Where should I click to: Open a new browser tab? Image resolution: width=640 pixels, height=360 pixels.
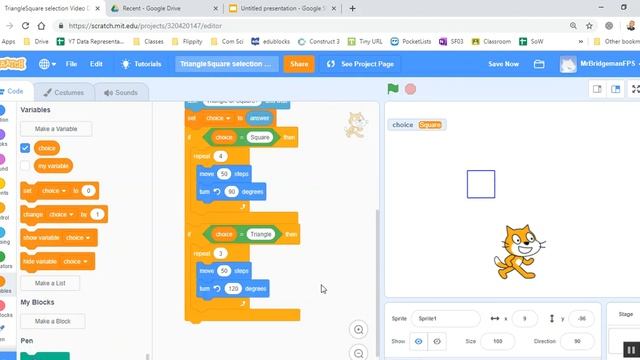tap(352, 8)
